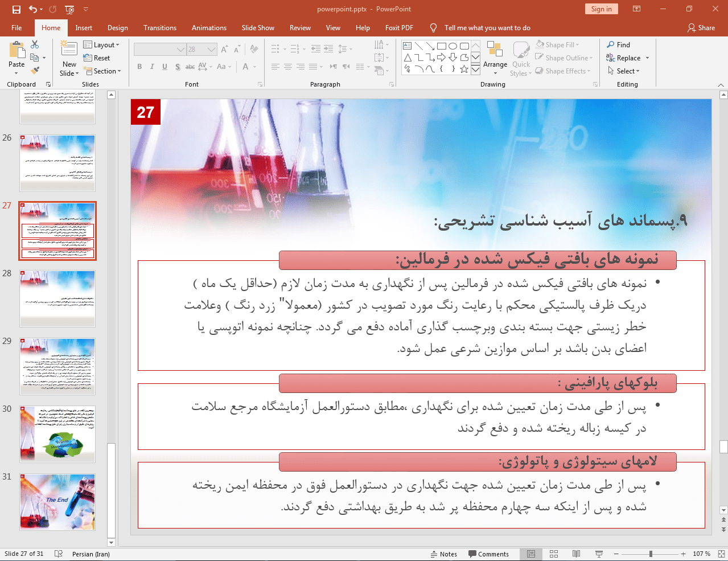Switch to the Insert tab

tap(84, 28)
